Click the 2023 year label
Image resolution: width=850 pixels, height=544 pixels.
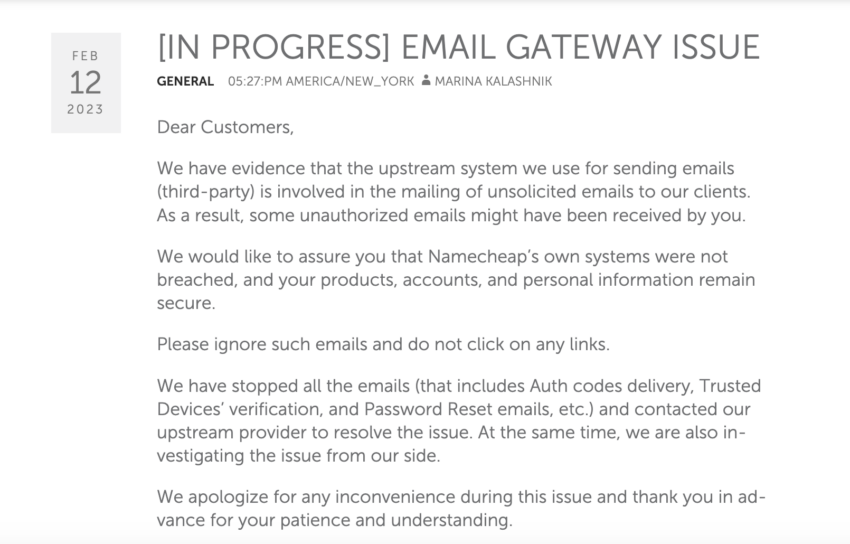point(86,109)
